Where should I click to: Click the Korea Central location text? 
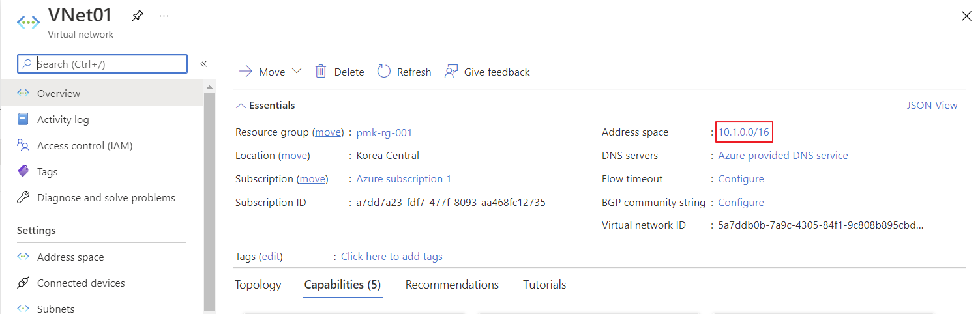(x=387, y=156)
